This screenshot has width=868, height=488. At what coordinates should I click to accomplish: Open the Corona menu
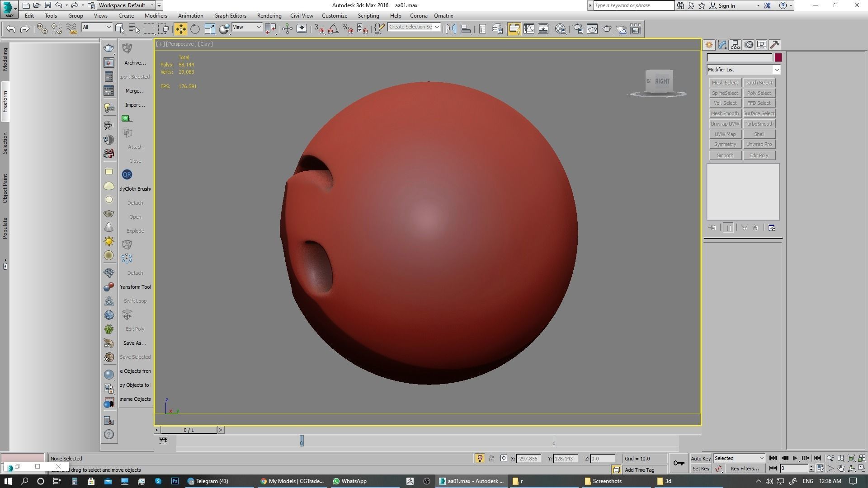tap(419, 16)
